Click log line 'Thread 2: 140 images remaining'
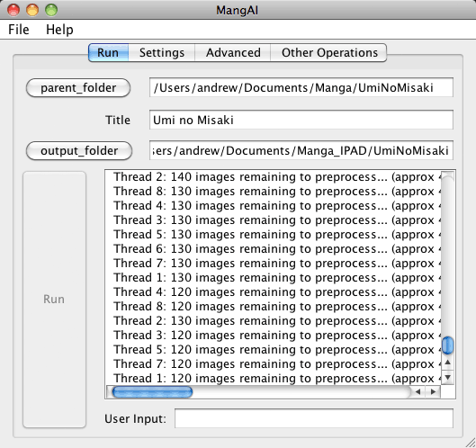Screen dimensions: 476x448 pyautogui.click(x=277, y=177)
